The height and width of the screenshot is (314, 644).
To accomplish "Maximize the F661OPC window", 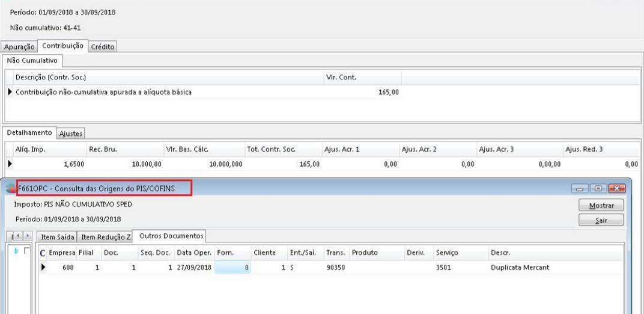I will (x=598, y=189).
